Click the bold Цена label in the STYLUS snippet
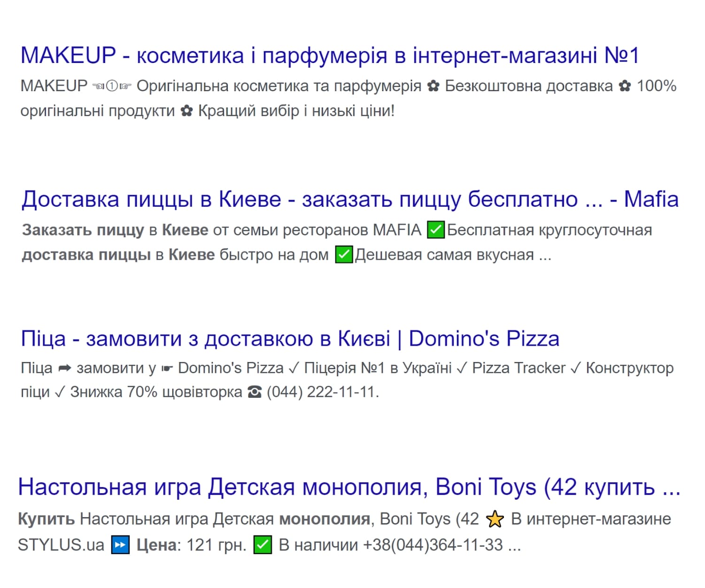 pyautogui.click(x=157, y=545)
